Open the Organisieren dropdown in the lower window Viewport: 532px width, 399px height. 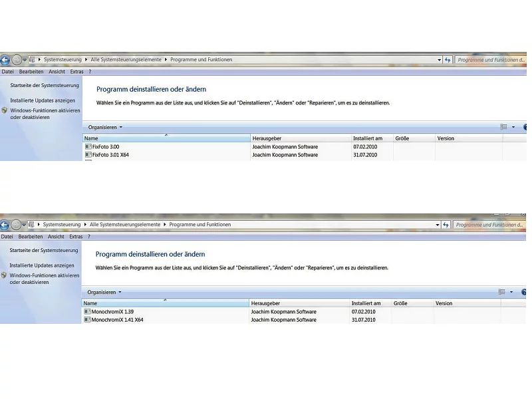coord(104,292)
